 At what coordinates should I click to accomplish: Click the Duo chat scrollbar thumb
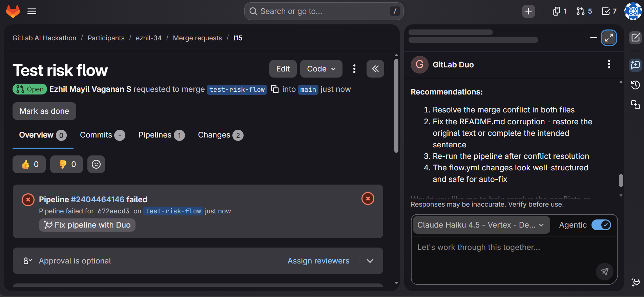pyautogui.click(x=621, y=181)
